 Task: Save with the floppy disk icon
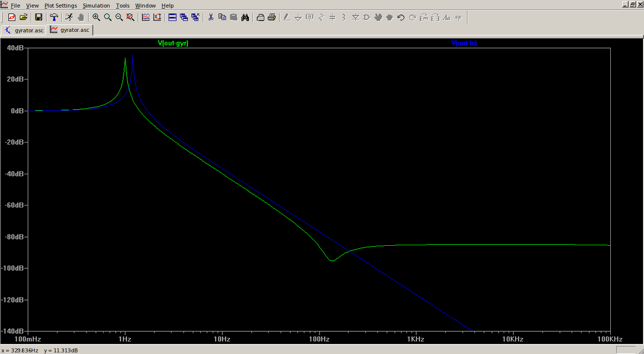[38, 17]
